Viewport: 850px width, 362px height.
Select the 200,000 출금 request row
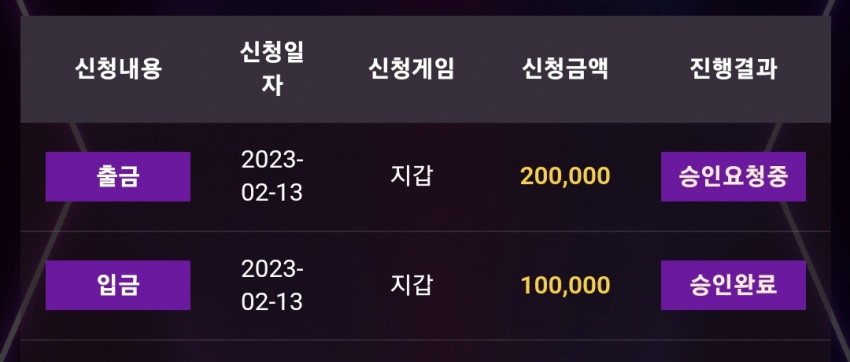point(426,177)
